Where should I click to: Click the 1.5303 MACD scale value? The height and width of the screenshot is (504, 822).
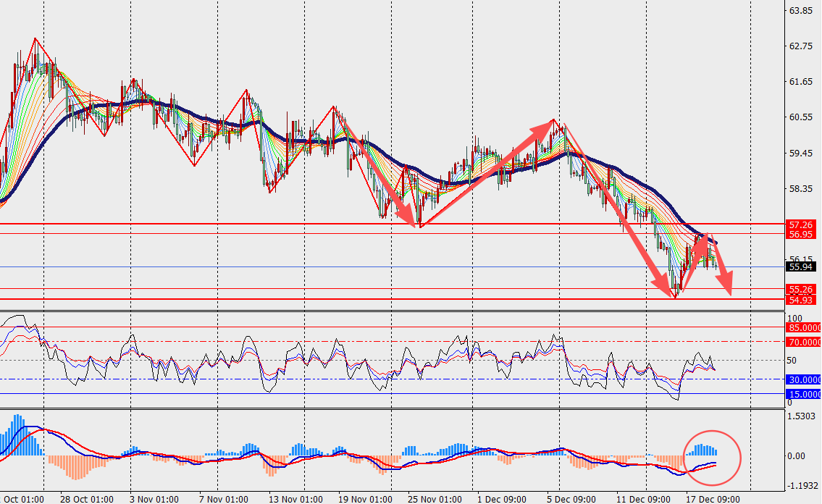(x=801, y=416)
